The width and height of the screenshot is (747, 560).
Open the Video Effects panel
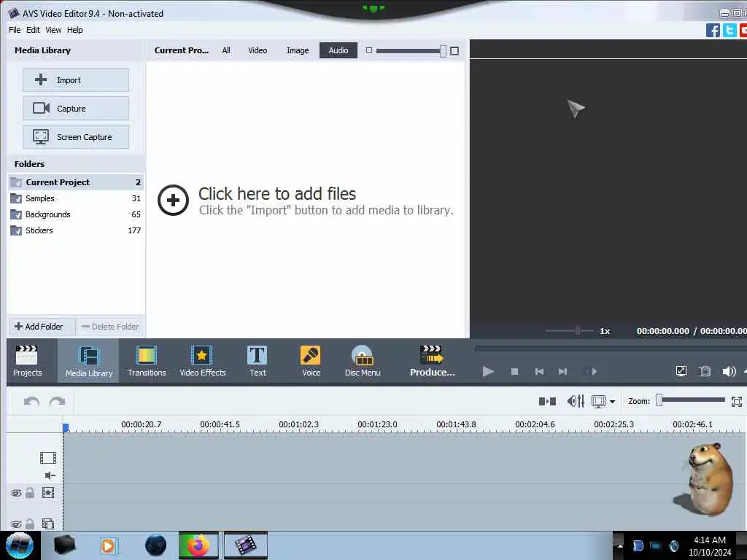(203, 361)
